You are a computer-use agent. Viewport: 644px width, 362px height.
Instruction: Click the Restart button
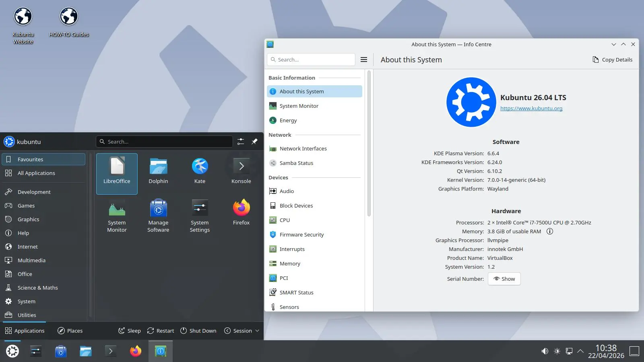pos(161,331)
